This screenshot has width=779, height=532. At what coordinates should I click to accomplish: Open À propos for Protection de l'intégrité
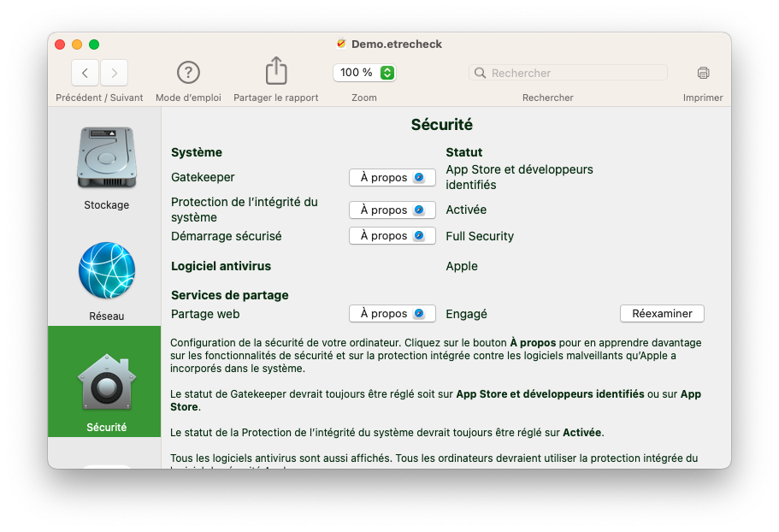392,210
